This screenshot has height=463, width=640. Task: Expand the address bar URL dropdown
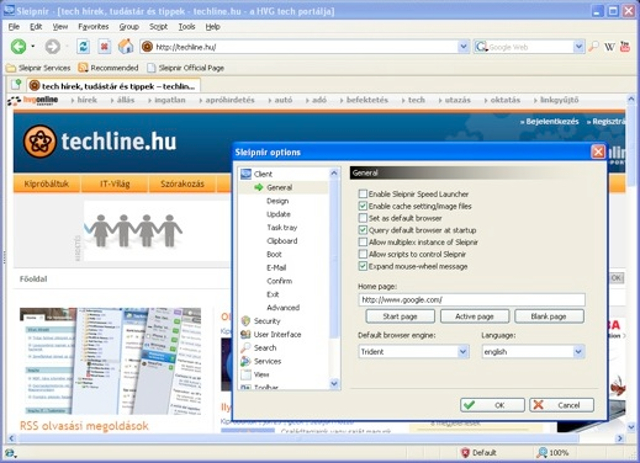[x=463, y=47]
